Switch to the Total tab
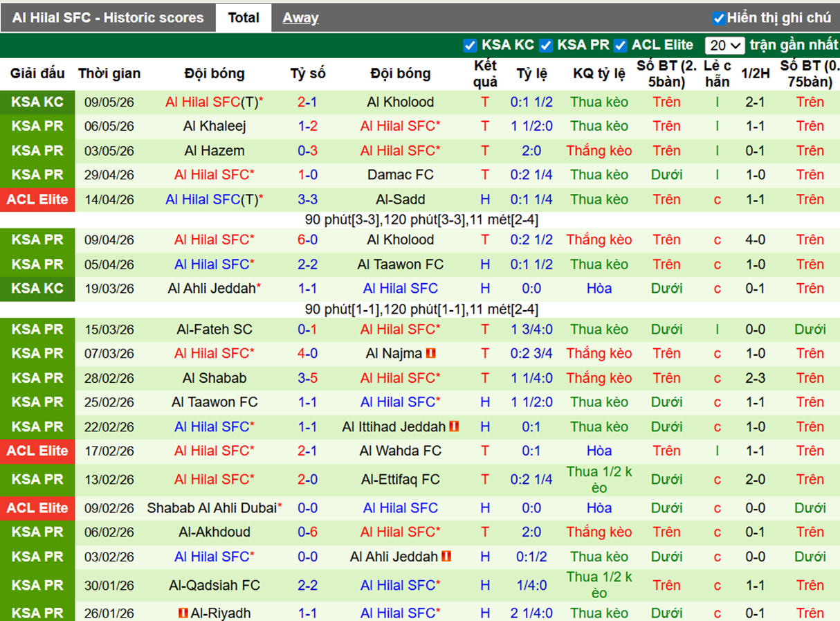 (x=244, y=17)
